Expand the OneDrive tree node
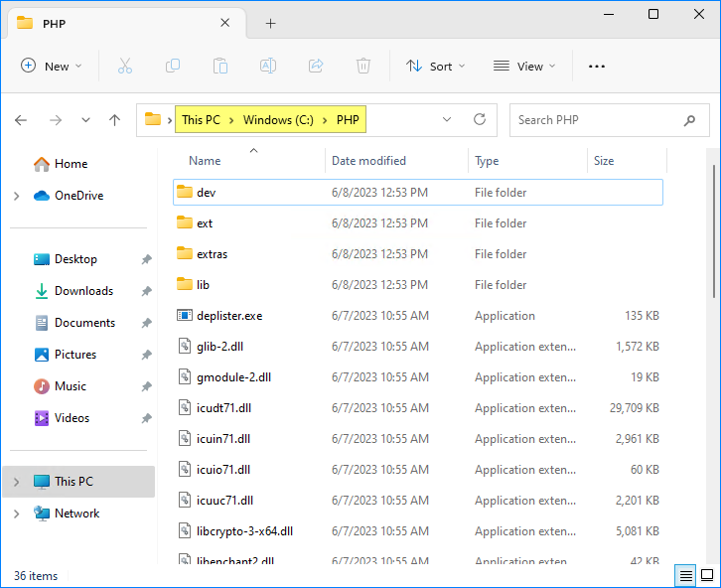The height and width of the screenshot is (588, 721). (17, 196)
